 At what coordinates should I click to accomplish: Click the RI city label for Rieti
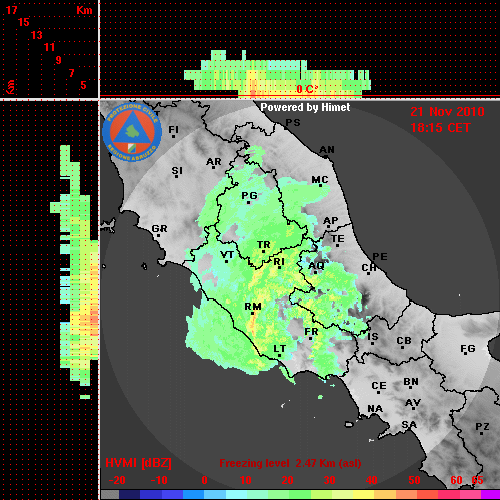pos(279,262)
